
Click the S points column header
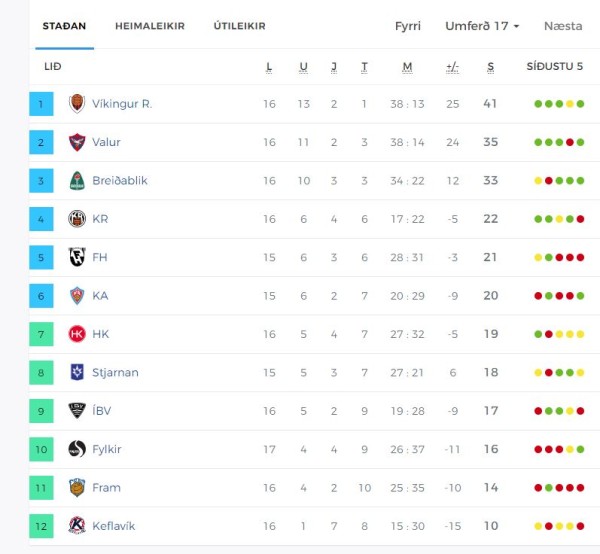(491, 67)
